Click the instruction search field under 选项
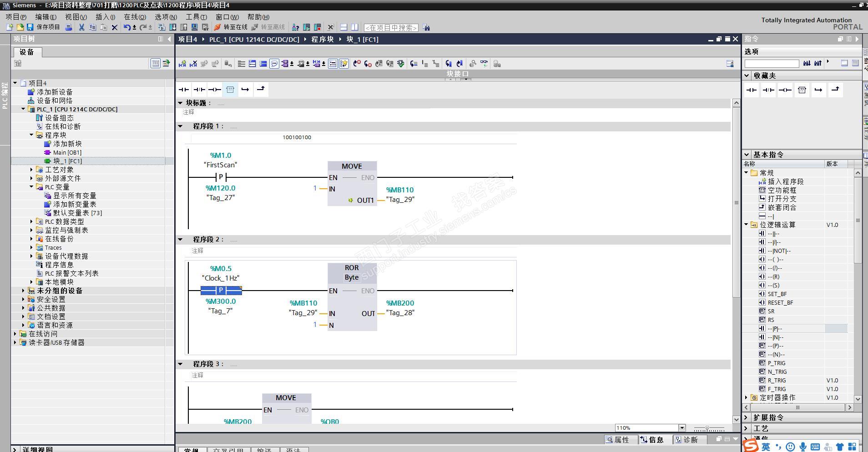Viewport: 868px width, 452px height. [x=772, y=64]
